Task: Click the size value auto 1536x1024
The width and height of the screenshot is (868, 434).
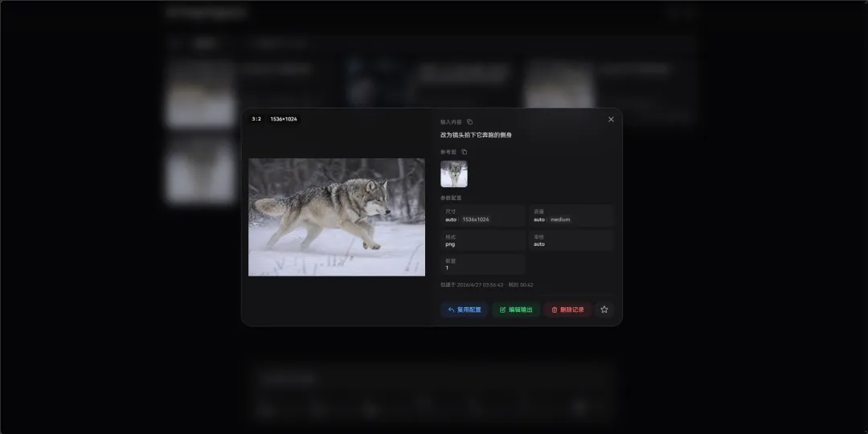Action: pos(467,219)
